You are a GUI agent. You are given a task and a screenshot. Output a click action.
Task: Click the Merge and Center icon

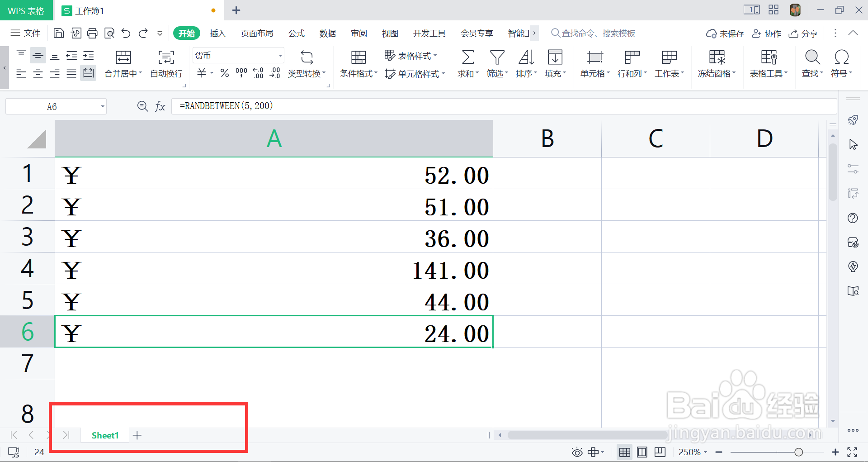(123, 57)
